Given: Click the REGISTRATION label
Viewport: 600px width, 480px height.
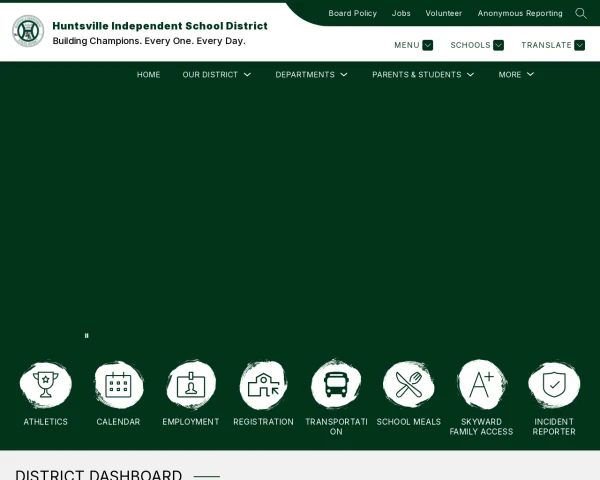Looking at the screenshot, I should coord(264,422).
